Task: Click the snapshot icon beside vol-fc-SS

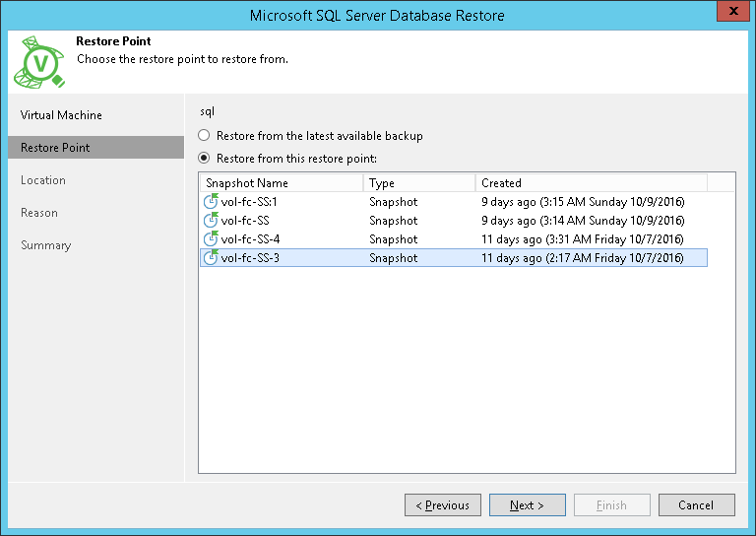Action: pyautogui.click(x=211, y=221)
